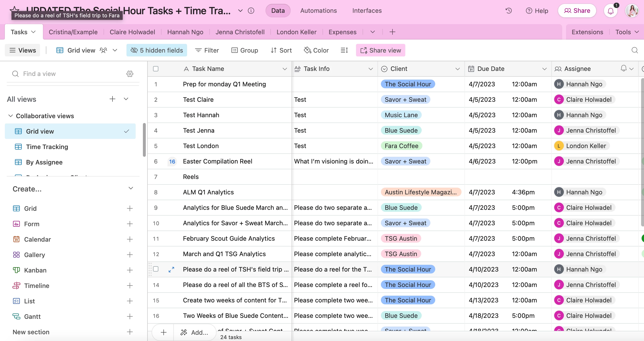Open the Automations tab
This screenshot has height=341, width=644.
coord(318,11)
